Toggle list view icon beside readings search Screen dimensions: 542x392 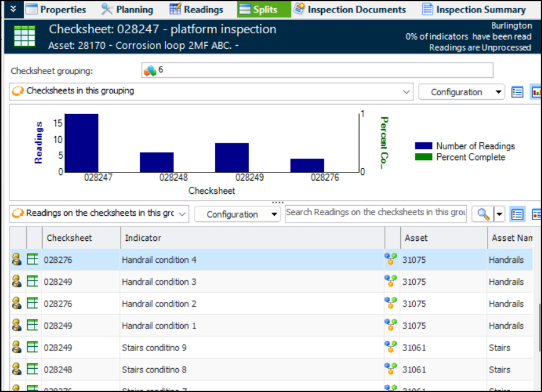pyautogui.click(x=518, y=214)
